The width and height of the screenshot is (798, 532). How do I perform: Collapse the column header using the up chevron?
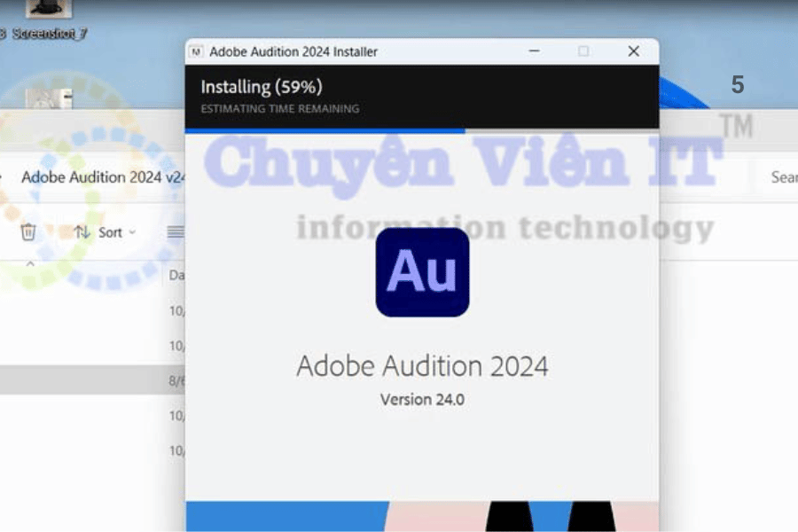pos(29,264)
